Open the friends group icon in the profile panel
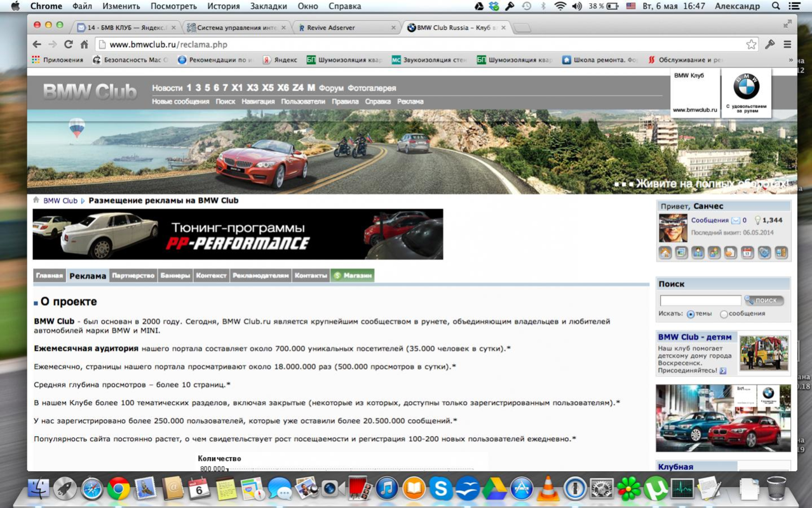The height and width of the screenshot is (508, 812). [x=714, y=253]
